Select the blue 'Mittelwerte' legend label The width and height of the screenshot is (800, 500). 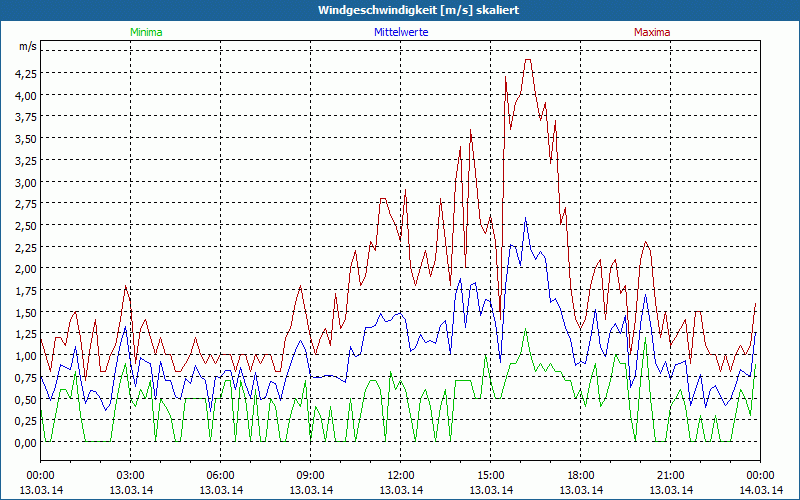401,32
